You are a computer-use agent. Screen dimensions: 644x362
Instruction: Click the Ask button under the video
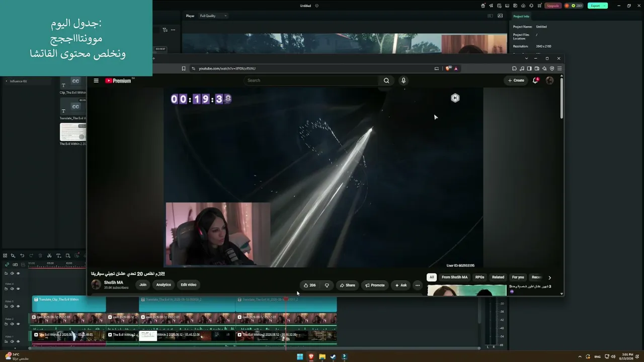pos(401,285)
